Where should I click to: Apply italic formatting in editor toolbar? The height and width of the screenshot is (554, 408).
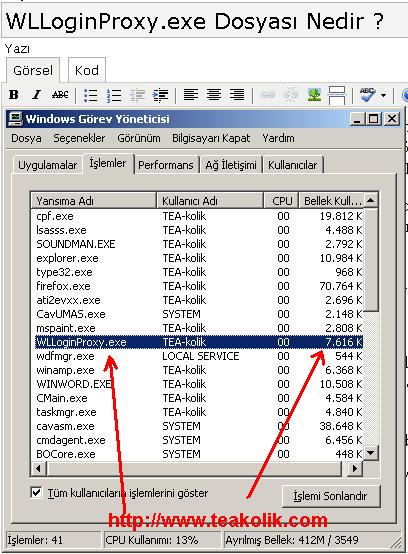pos(36,95)
